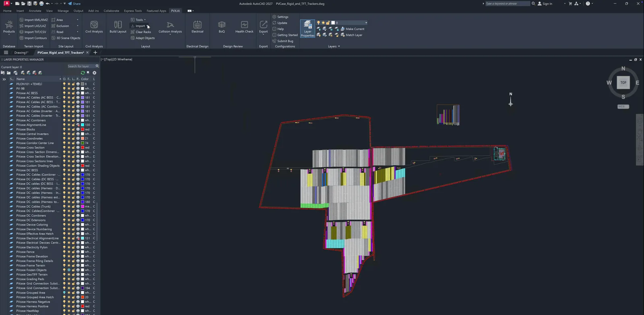
Task: Open the Products dropdown in the ribbon
Action: coord(9,27)
